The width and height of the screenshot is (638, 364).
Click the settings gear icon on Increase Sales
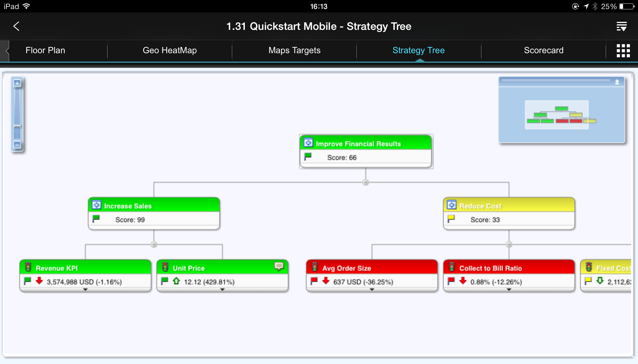[96, 206]
